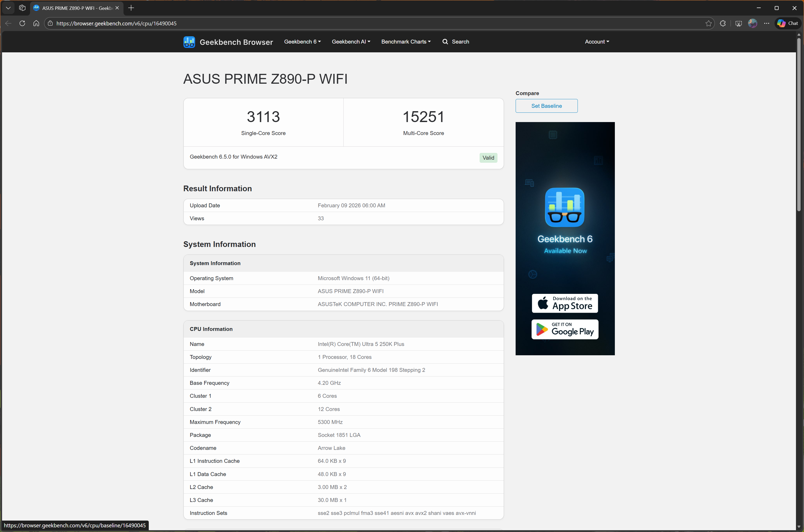This screenshot has height=532, width=804.
Task: Click the home icon in the toolbar
Action: 36,23
